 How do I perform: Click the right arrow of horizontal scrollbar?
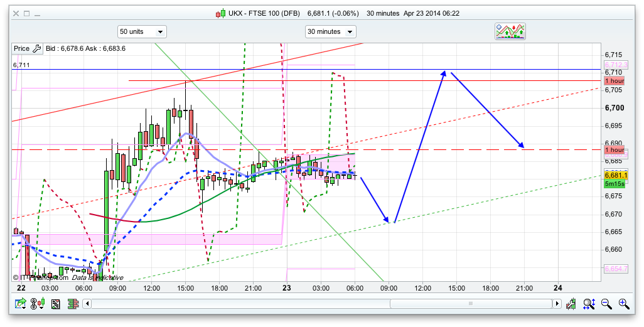pyautogui.click(x=556, y=304)
